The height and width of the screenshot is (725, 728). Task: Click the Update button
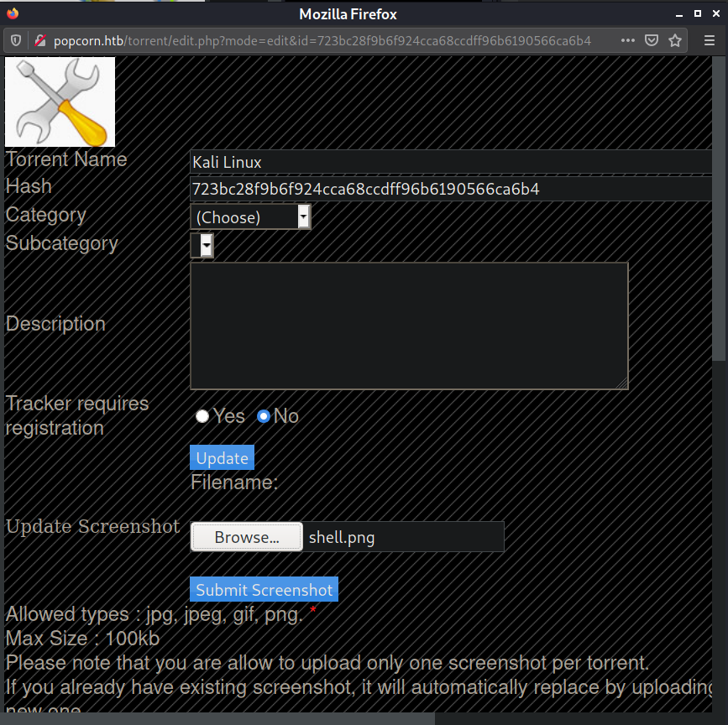[x=222, y=458]
